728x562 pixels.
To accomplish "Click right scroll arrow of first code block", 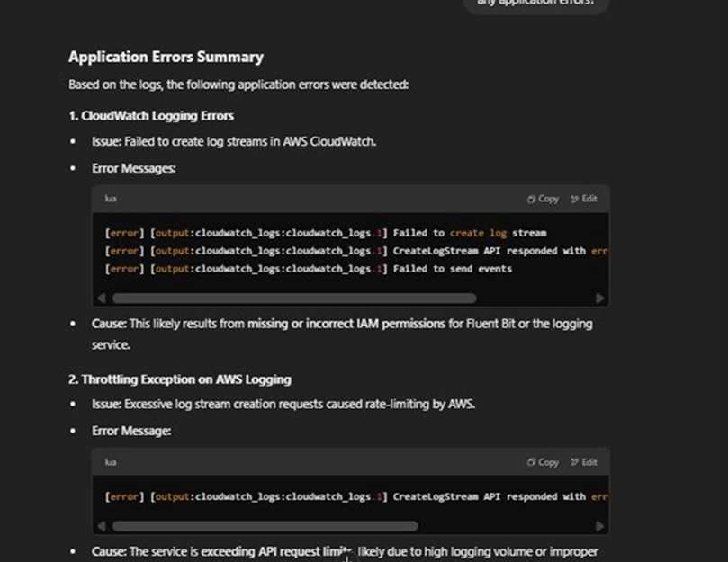I will point(599,298).
